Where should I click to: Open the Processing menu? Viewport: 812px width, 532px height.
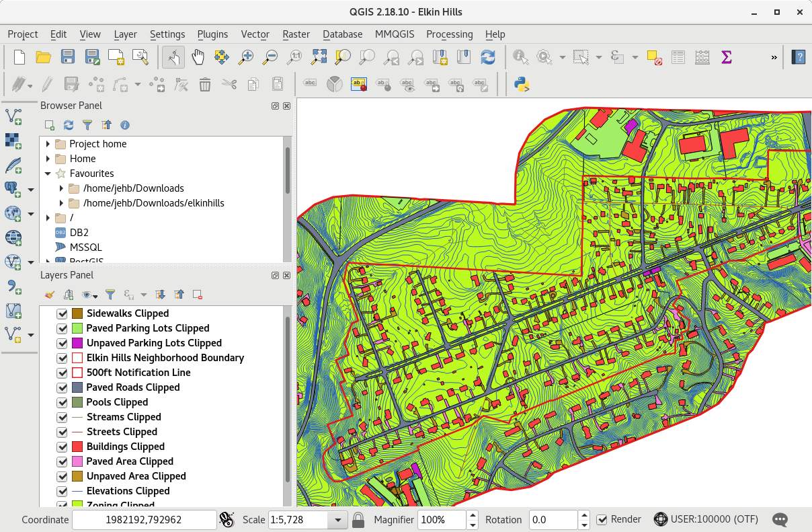(449, 34)
